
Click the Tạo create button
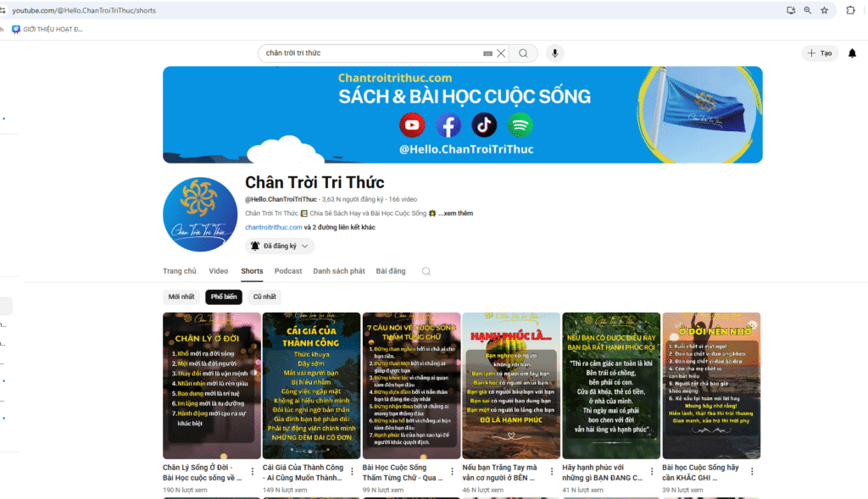pyautogui.click(x=820, y=53)
